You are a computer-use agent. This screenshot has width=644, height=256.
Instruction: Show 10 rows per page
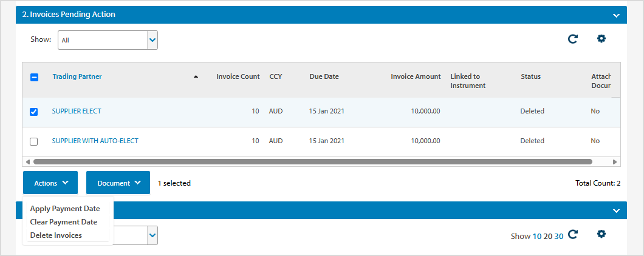point(537,237)
